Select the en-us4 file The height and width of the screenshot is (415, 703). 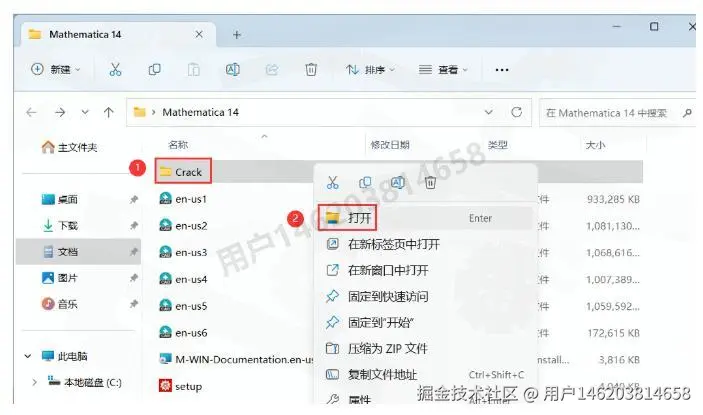pyautogui.click(x=183, y=279)
